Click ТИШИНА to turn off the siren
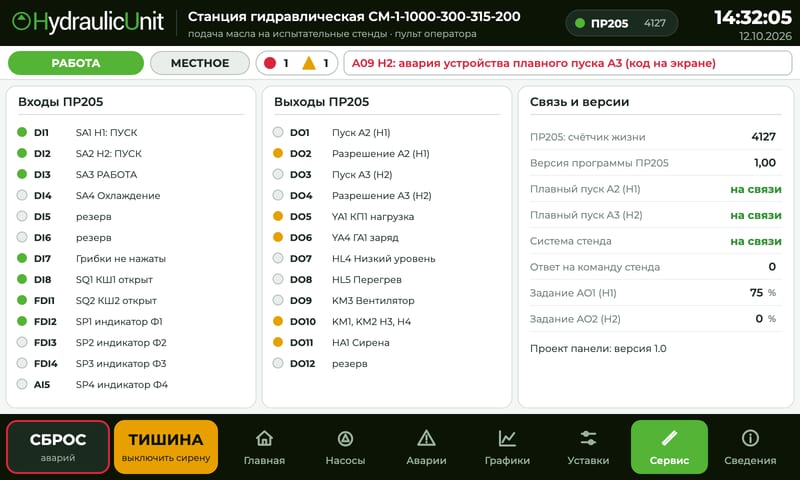Screen dimensions: 800x480 [166, 447]
